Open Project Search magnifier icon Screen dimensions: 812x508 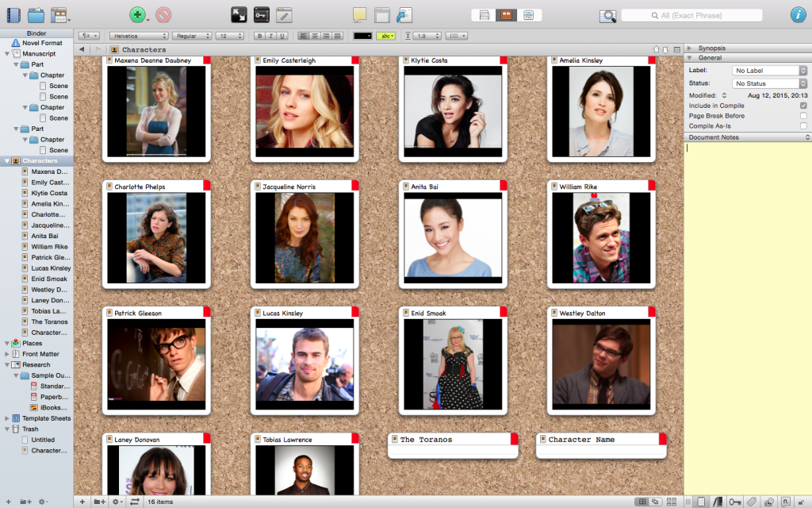(607, 16)
